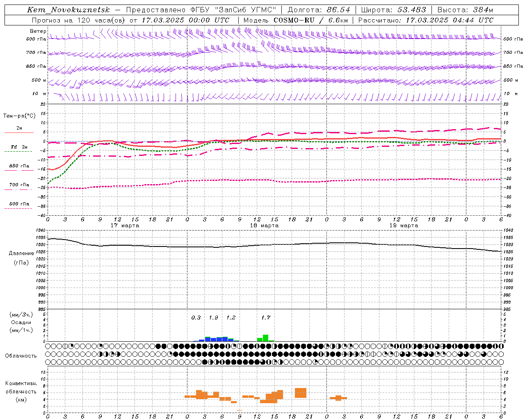The width and height of the screenshot is (525, 420).
Task: Click the Давление panel label
Action: pos(21,253)
